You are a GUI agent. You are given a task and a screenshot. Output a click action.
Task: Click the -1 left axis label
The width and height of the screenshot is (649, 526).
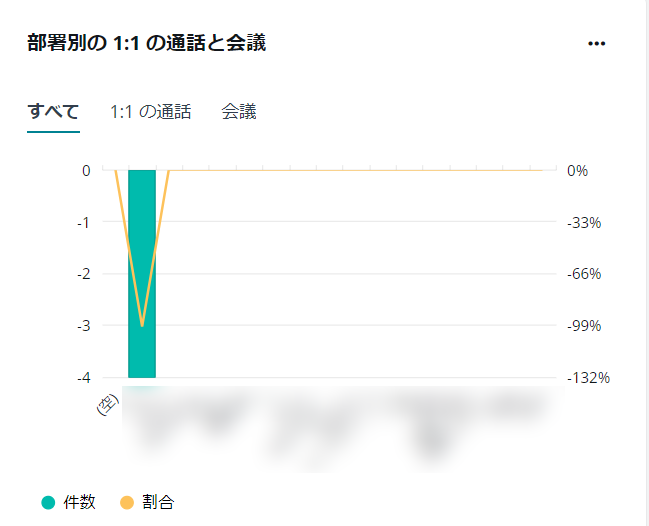(84, 223)
